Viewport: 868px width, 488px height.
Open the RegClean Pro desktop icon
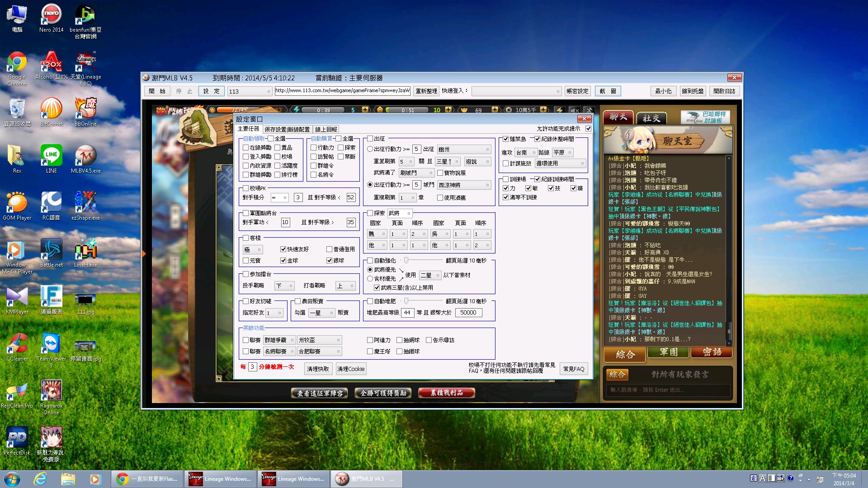(17, 394)
